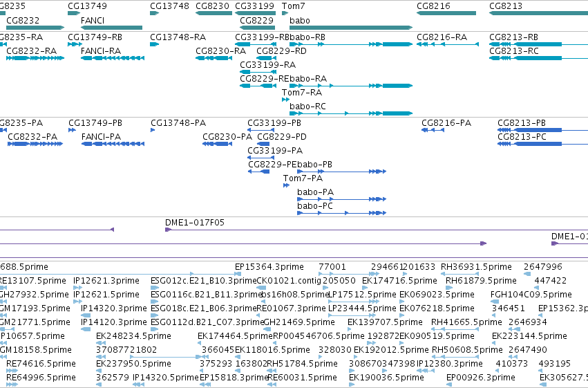Click the CG8213-PB protein label

click(522, 123)
